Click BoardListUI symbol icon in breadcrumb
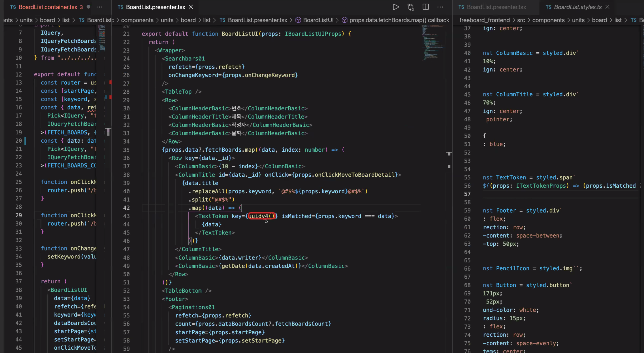644x353 pixels. click(x=298, y=20)
